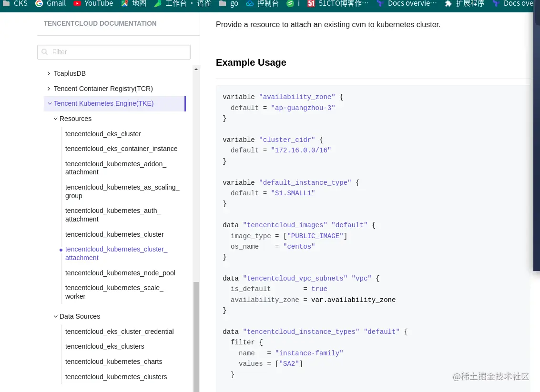Open tencentcloud_kubernetes_node_pool page
This screenshot has width=540, height=392.
pos(120,273)
